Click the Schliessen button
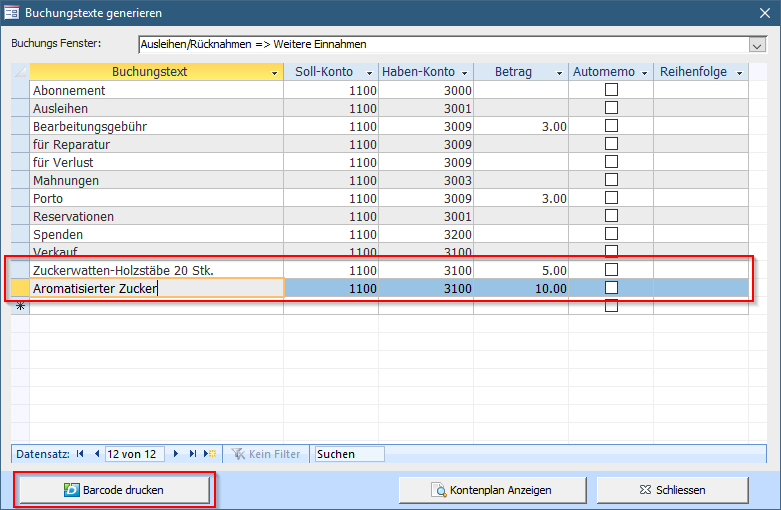 tap(672, 490)
